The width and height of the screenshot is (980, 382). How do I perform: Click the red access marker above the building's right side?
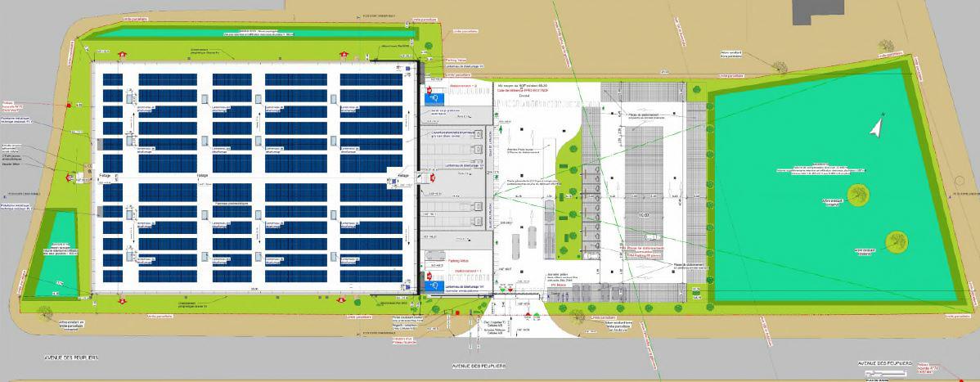coord(343,55)
